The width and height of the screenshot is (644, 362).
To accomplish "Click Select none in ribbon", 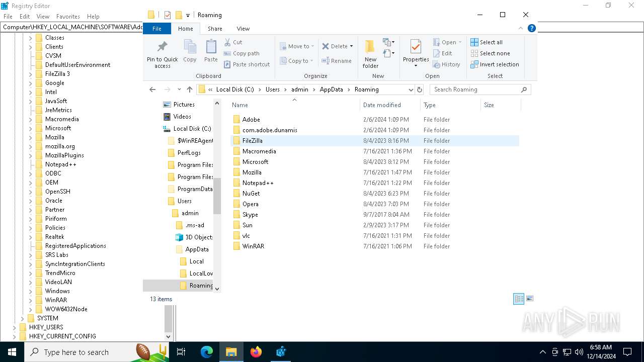I will [x=490, y=53].
